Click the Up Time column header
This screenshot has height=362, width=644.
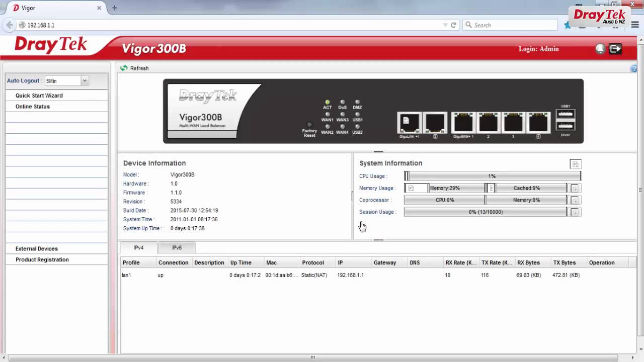click(x=246, y=262)
